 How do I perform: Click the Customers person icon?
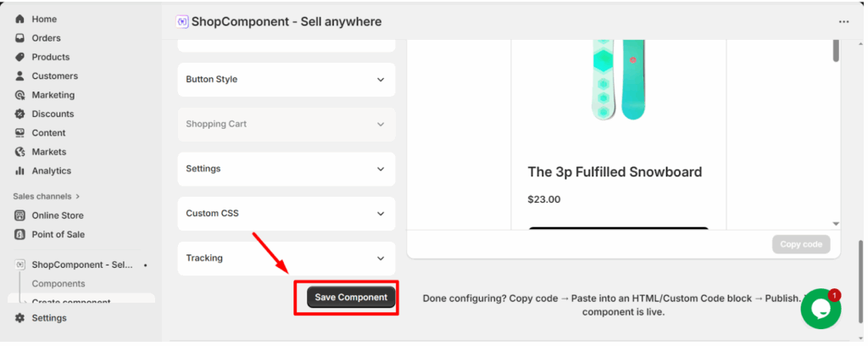[19, 76]
